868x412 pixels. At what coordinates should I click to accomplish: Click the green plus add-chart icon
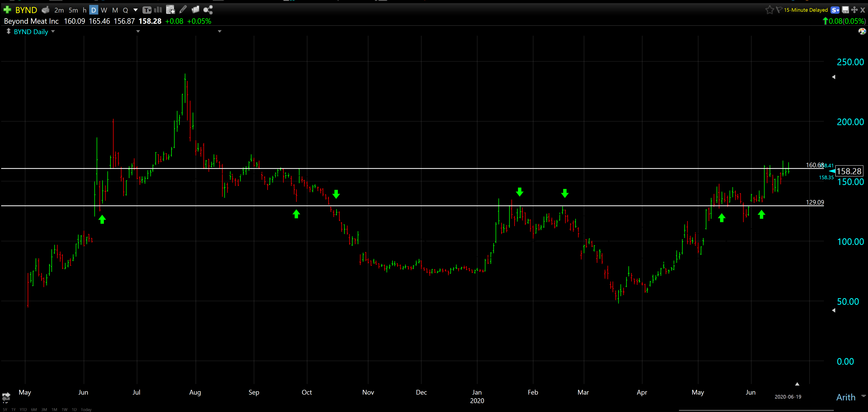[7, 10]
